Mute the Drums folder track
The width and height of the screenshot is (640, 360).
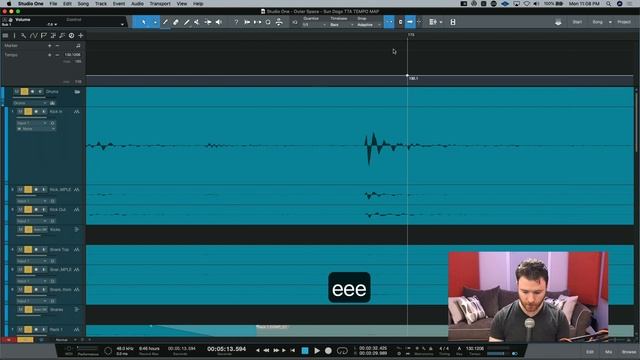click(x=17, y=92)
